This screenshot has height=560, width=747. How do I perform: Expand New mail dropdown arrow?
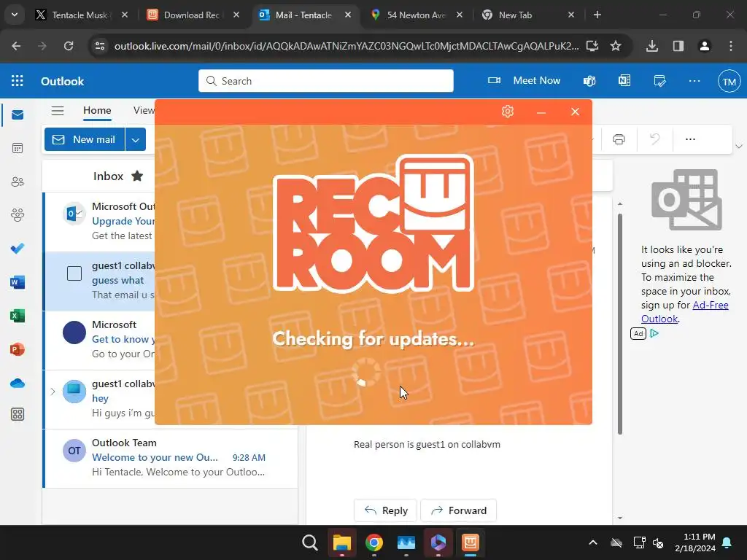[x=135, y=139]
